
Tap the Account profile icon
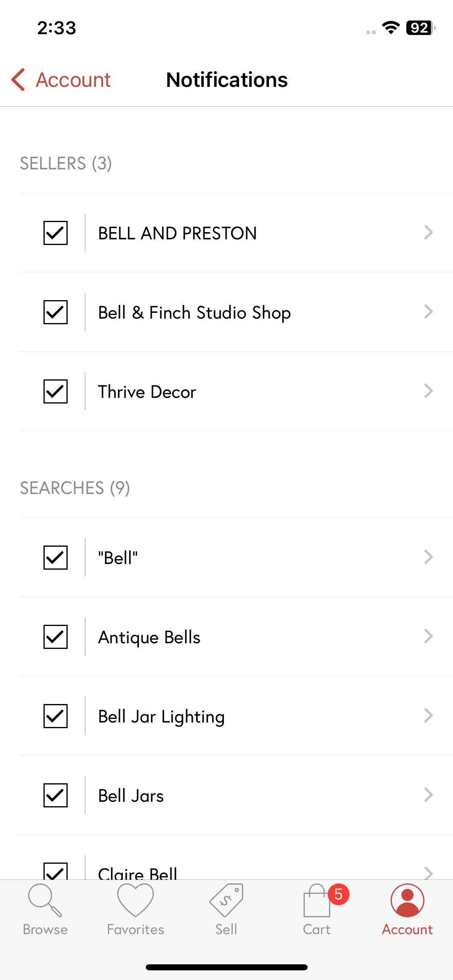[407, 900]
